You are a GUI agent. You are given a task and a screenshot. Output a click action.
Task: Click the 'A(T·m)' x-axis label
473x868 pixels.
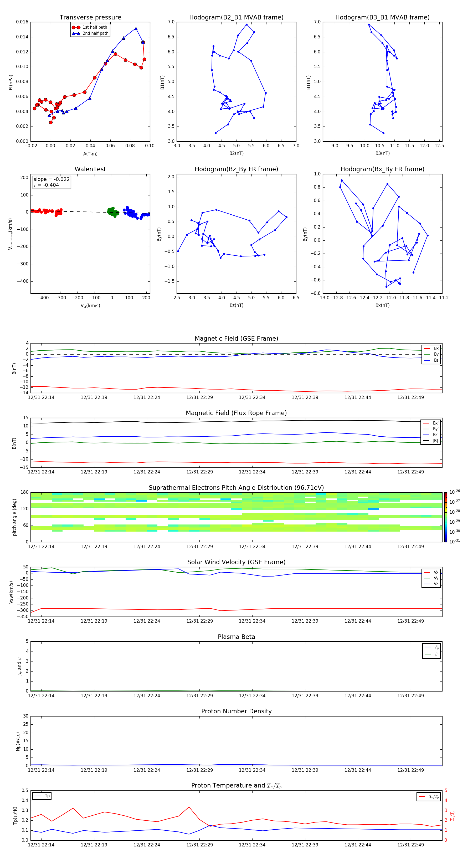[90, 154]
